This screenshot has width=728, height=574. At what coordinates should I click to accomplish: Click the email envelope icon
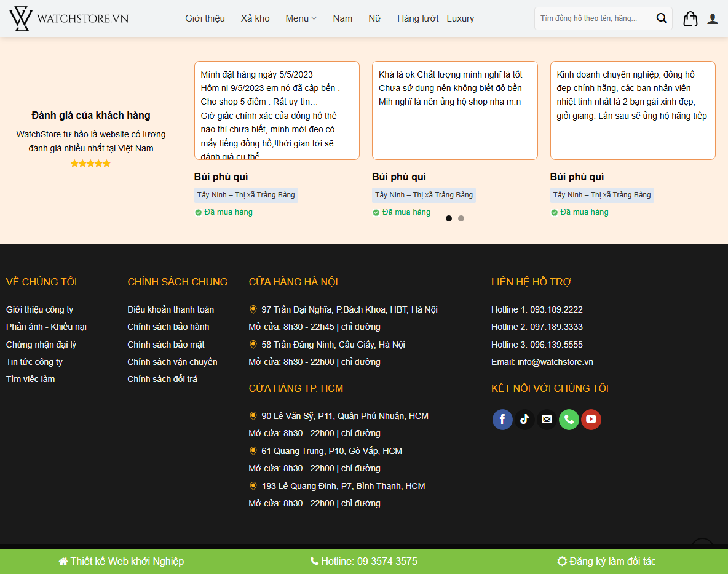click(547, 419)
